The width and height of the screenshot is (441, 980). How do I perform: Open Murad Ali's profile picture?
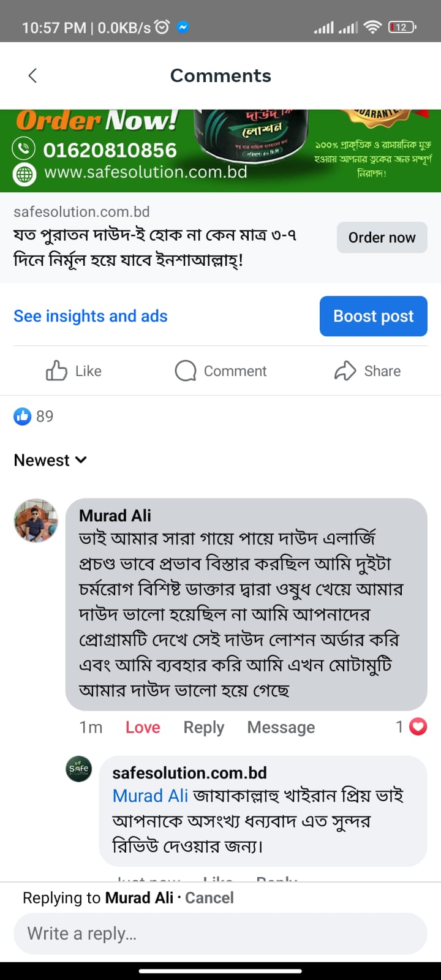[x=36, y=521]
